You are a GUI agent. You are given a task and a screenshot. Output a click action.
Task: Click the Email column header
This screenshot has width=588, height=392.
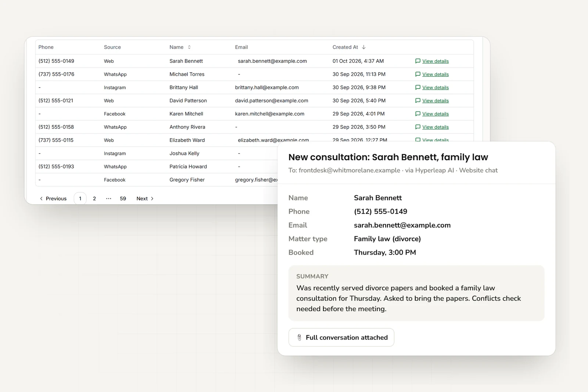[241, 47]
